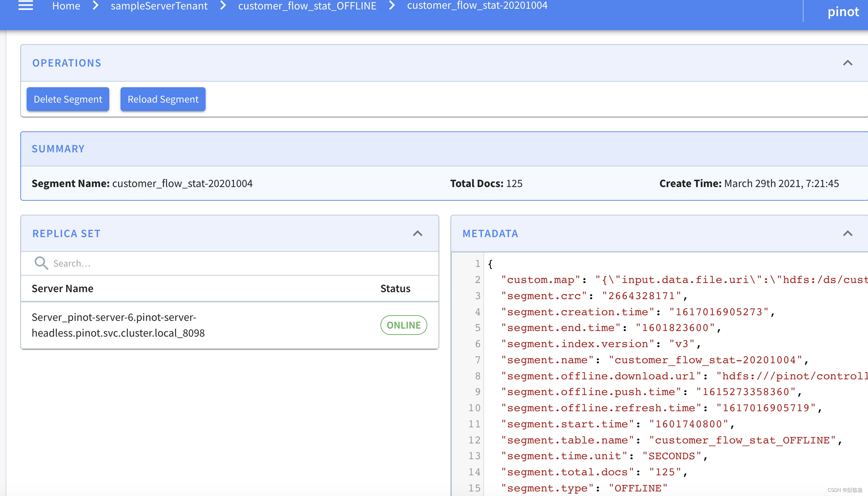
Task: Open the sampleServerTenant breadcrumb link
Action: coord(159,6)
